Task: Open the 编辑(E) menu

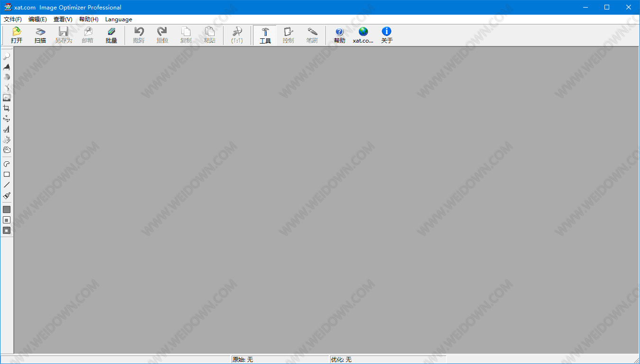Action: click(37, 19)
